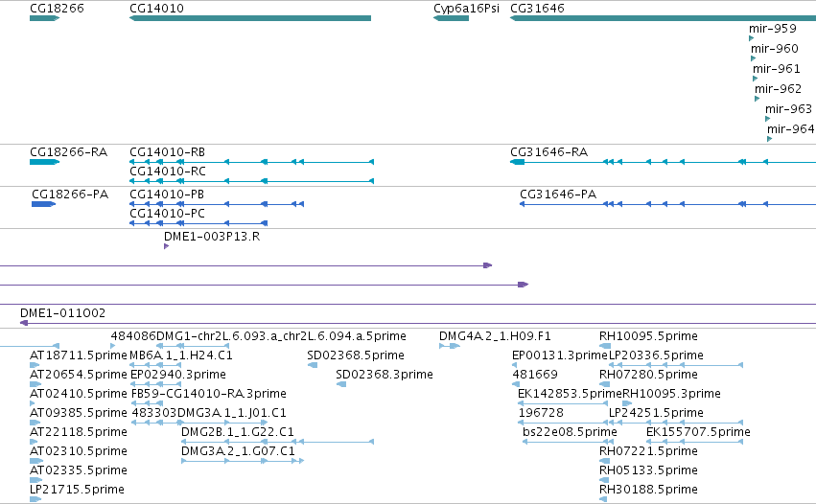
Task: Select the mir-961 feature label
Action: pos(777,69)
